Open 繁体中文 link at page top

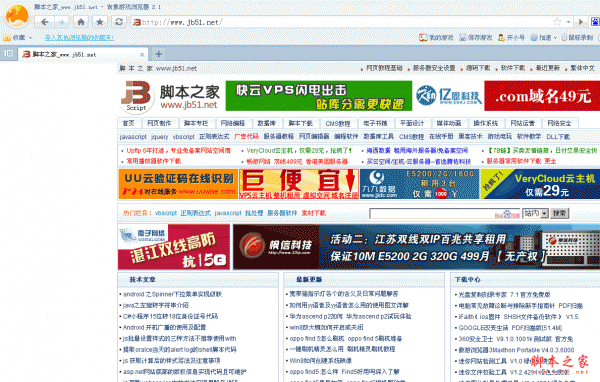[x=582, y=68]
